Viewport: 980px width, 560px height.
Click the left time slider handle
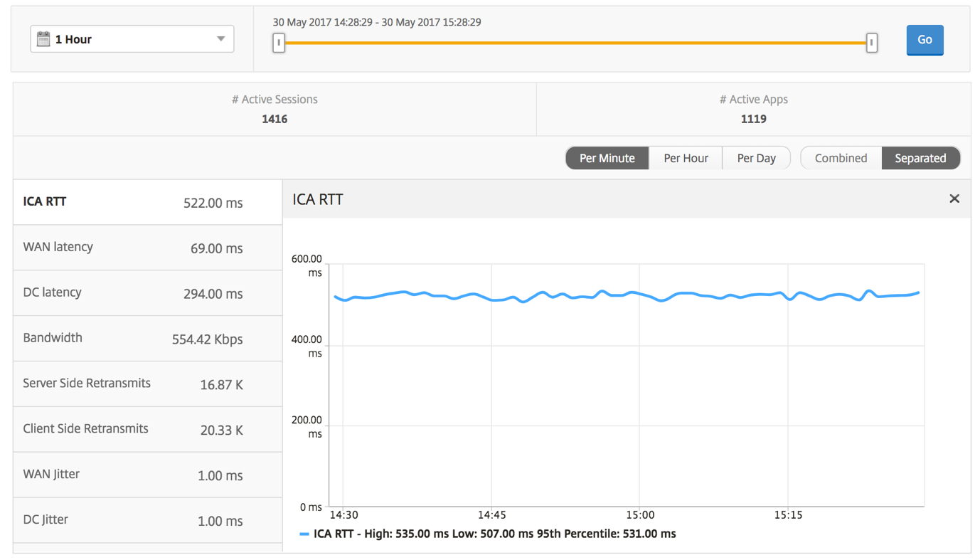(x=279, y=43)
